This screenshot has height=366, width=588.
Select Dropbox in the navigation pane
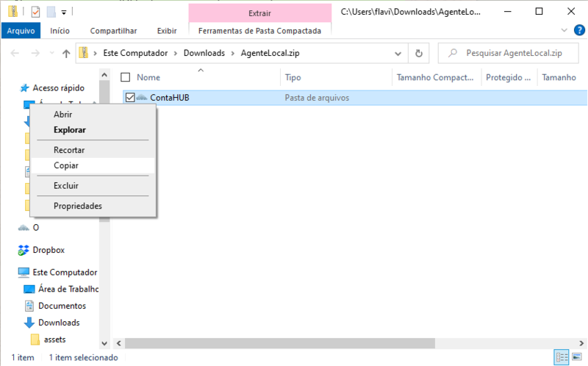point(49,250)
